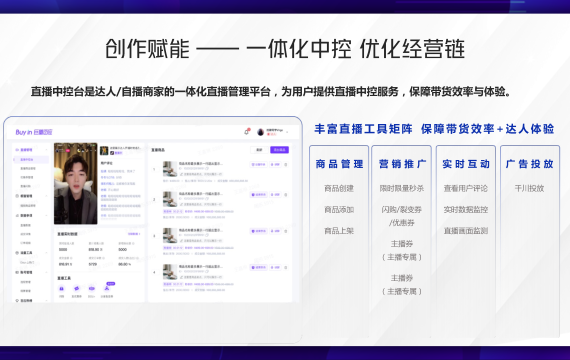
Task: Click the thumbnail of product row 2
Action: pos(170,199)
